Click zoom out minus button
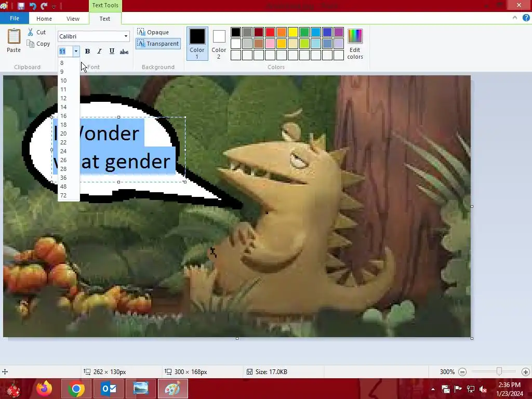Screen dimensions: 532x399 462,372
